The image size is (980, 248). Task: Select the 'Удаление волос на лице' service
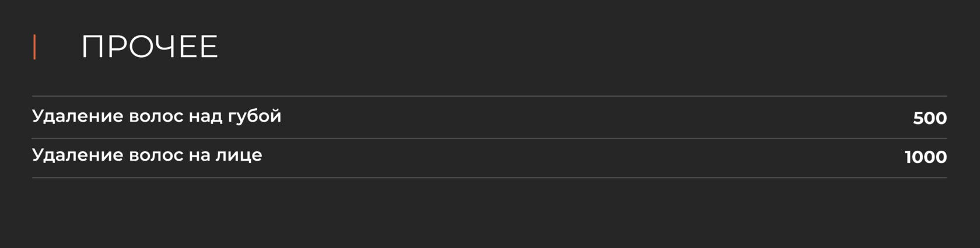[147, 155]
